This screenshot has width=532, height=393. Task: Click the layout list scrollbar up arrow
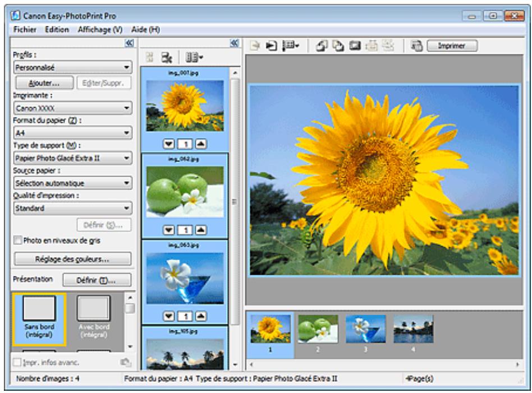click(130, 297)
